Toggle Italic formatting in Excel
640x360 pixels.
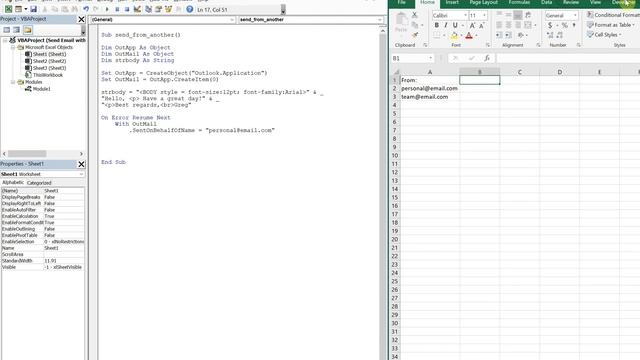tap(446, 26)
